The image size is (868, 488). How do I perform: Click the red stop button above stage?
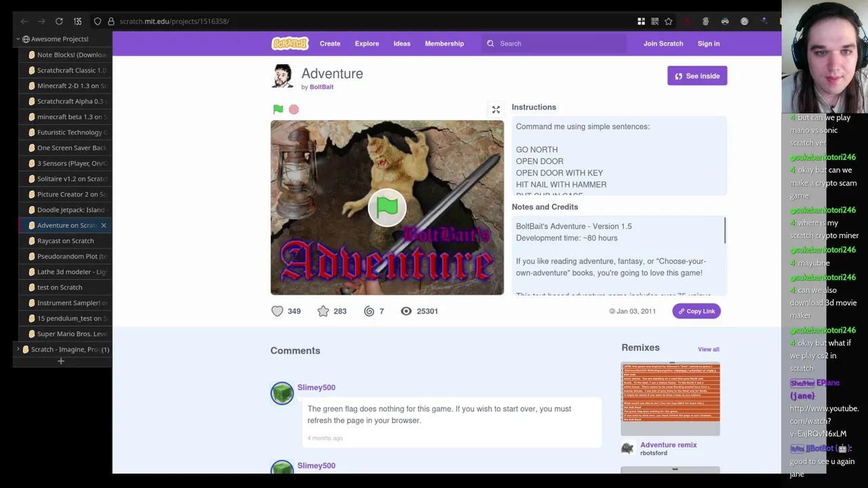coord(294,109)
